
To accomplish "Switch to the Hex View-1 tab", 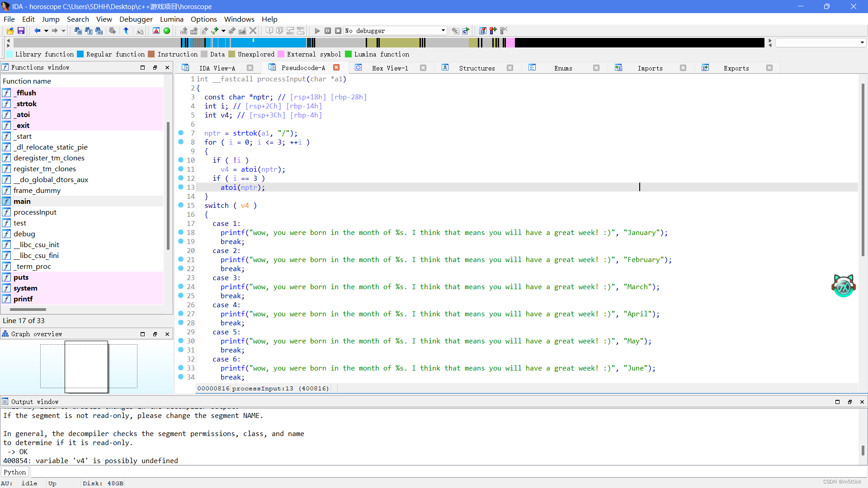I will point(390,68).
